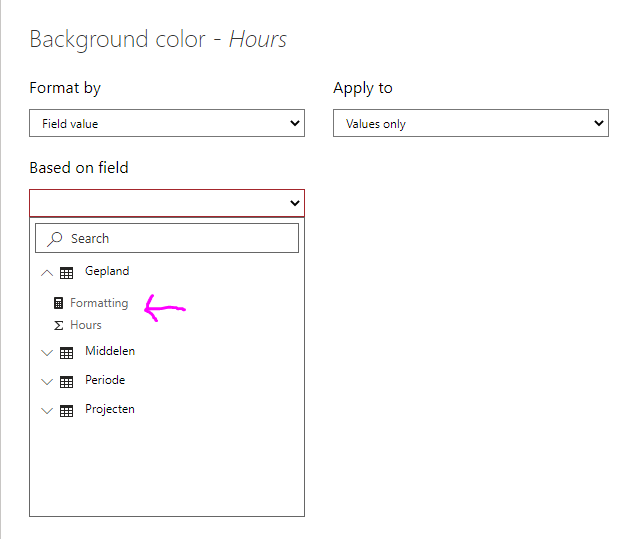Click the Periode table name
The height and width of the screenshot is (539, 637).
pyautogui.click(x=105, y=380)
